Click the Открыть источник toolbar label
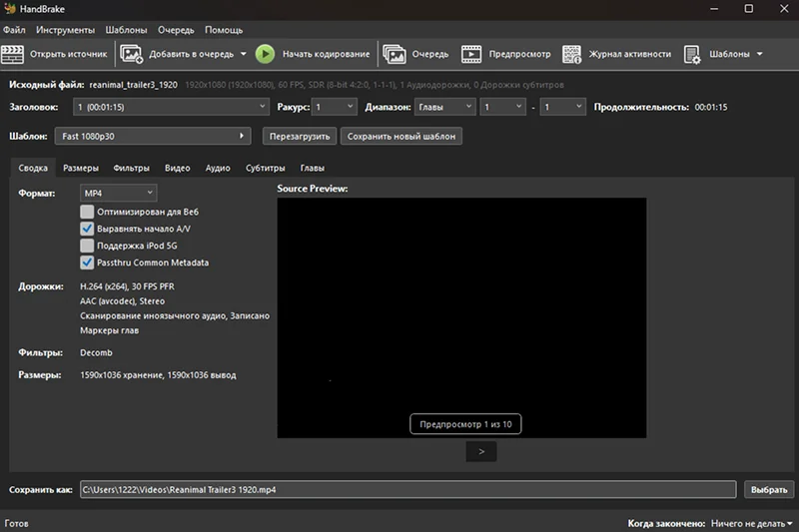Viewport: 799px width, 532px height. [x=68, y=54]
